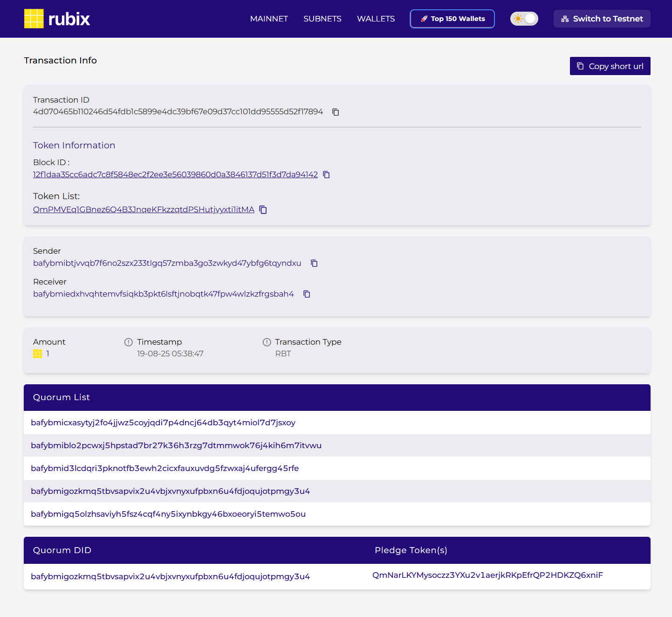Image resolution: width=672 pixels, height=617 pixels.
Task: Copy the Receiver address
Action: click(307, 294)
